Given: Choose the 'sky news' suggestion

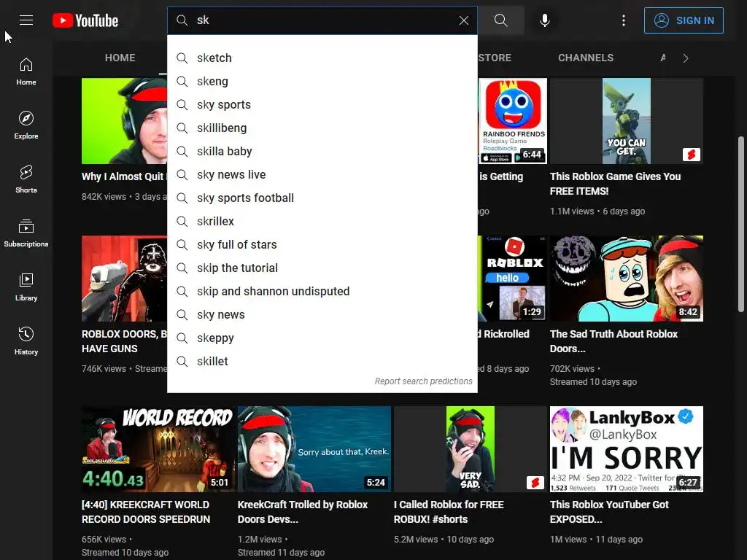Looking at the screenshot, I should click(x=322, y=315).
